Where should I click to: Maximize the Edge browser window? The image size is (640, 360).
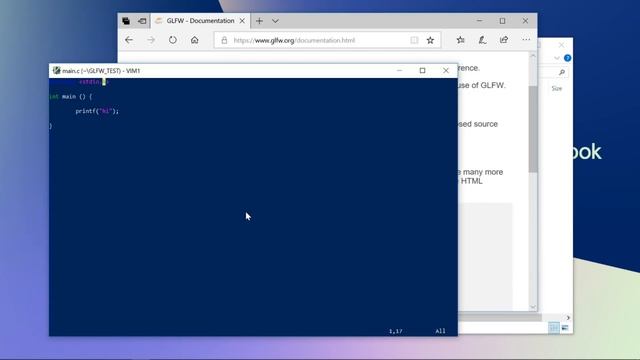pyautogui.click(x=502, y=21)
